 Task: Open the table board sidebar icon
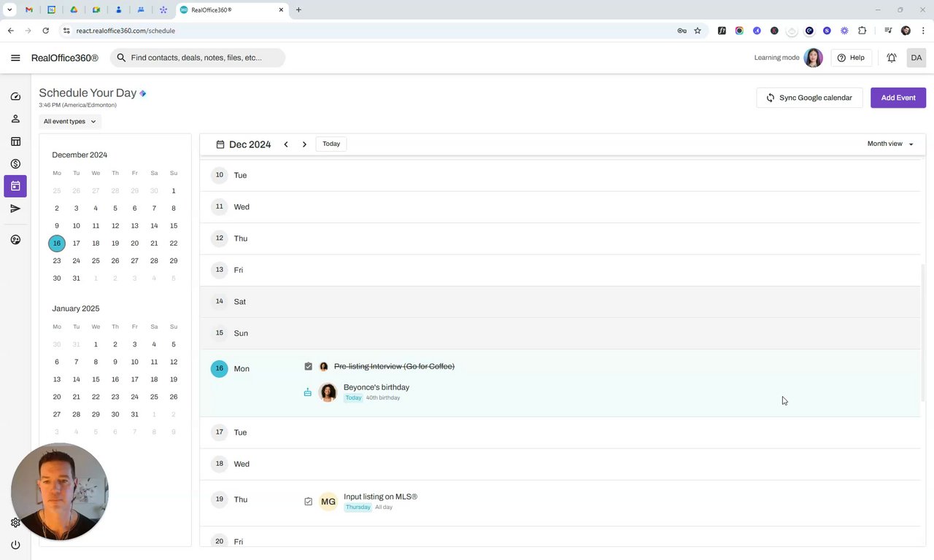(15, 141)
